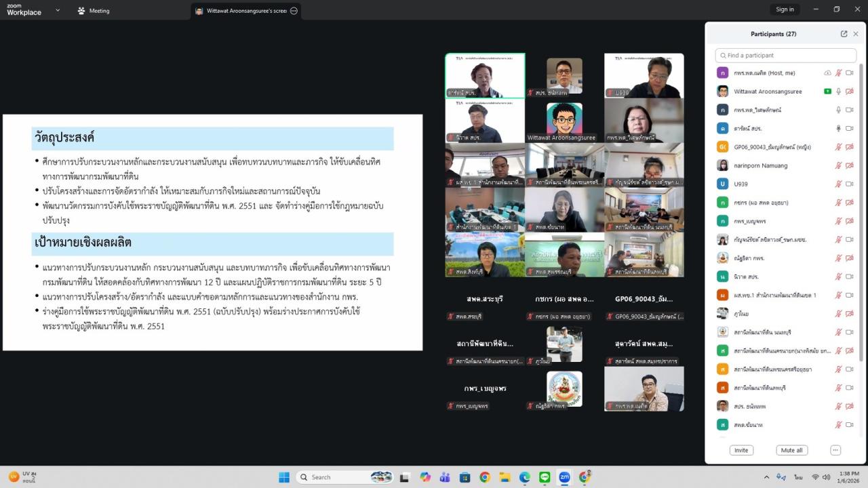This screenshot has height=488, width=868.
Task: Unmute the Host's microphone icon
Action: 838,73
